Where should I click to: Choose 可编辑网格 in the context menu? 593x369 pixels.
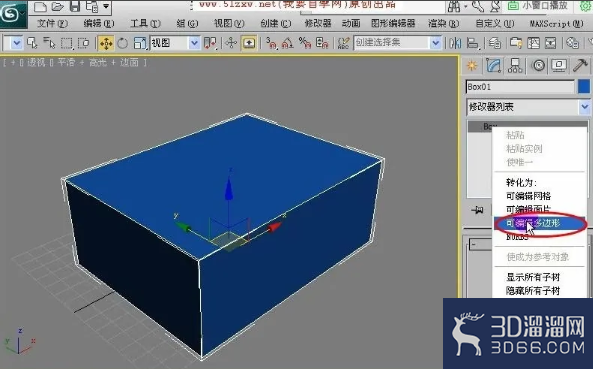(x=528, y=196)
